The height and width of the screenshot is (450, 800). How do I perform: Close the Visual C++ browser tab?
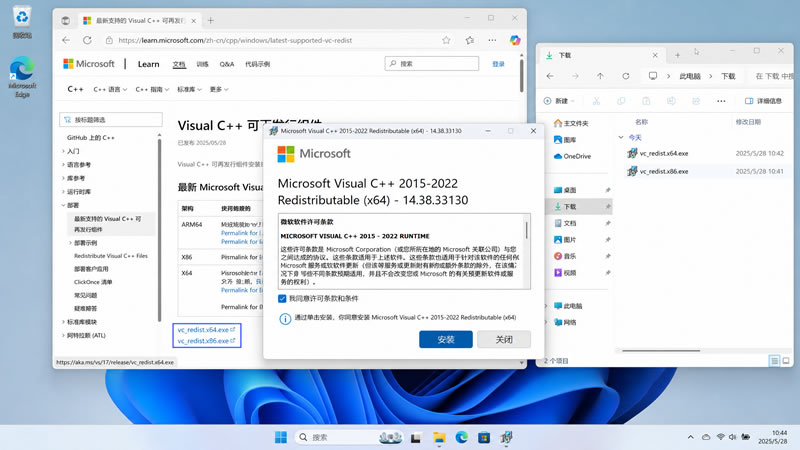(193, 21)
